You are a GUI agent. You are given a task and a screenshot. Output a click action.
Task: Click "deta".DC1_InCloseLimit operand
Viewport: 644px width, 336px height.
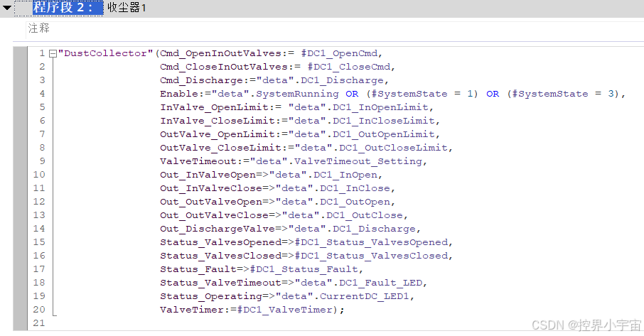coord(361,121)
